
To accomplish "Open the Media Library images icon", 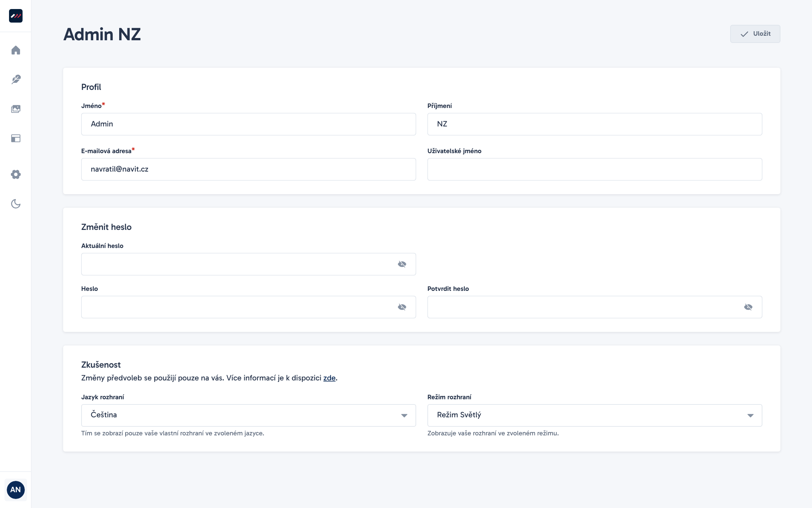I will pos(16,109).
